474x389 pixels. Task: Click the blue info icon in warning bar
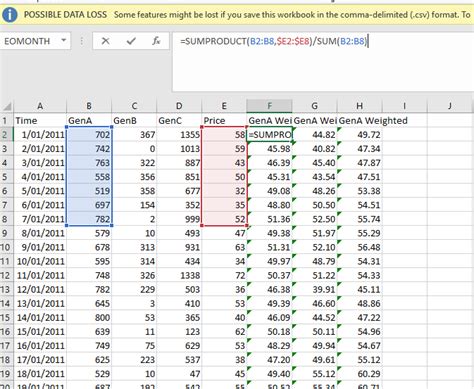pyautogui.click(x=10, y=15)
